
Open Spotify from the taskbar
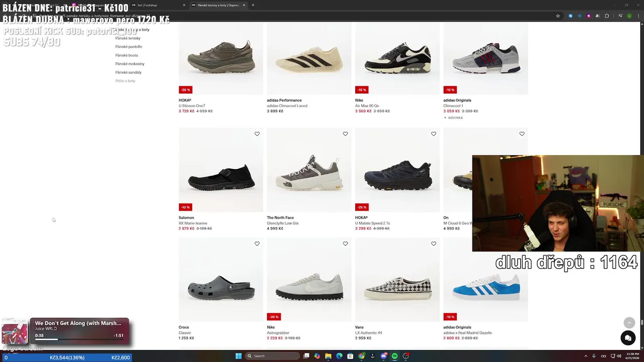394,356
